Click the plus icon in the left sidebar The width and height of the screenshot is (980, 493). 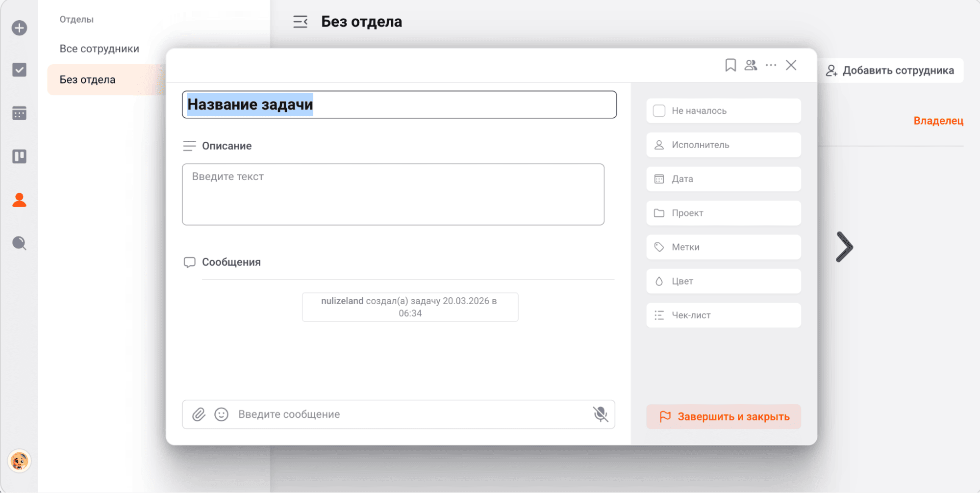pyautogui.click(x=19, y=28)
